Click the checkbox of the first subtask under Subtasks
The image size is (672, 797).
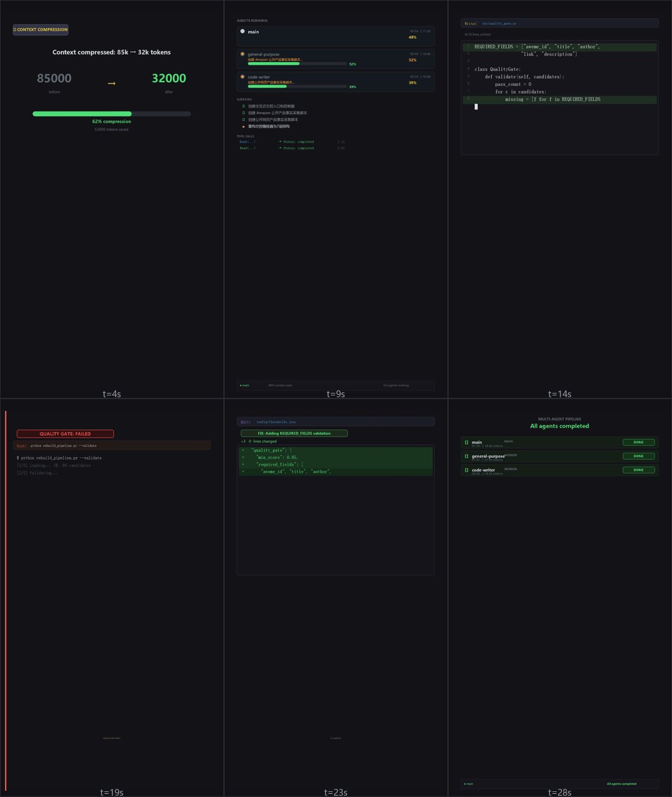[244, 106]
